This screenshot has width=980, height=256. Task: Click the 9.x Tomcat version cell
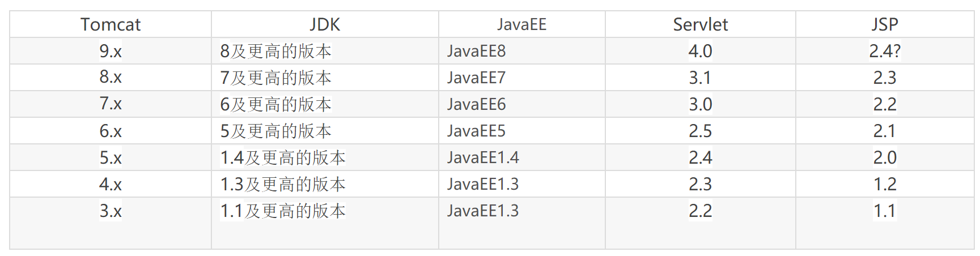coord(111,51)
